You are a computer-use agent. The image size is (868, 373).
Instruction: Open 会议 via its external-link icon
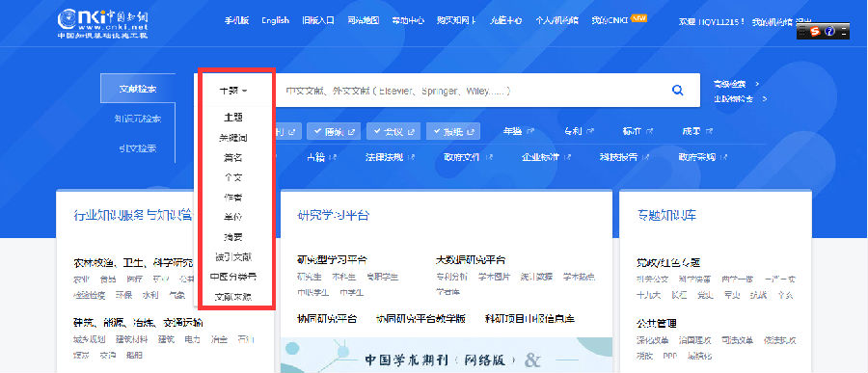(410, 132)
